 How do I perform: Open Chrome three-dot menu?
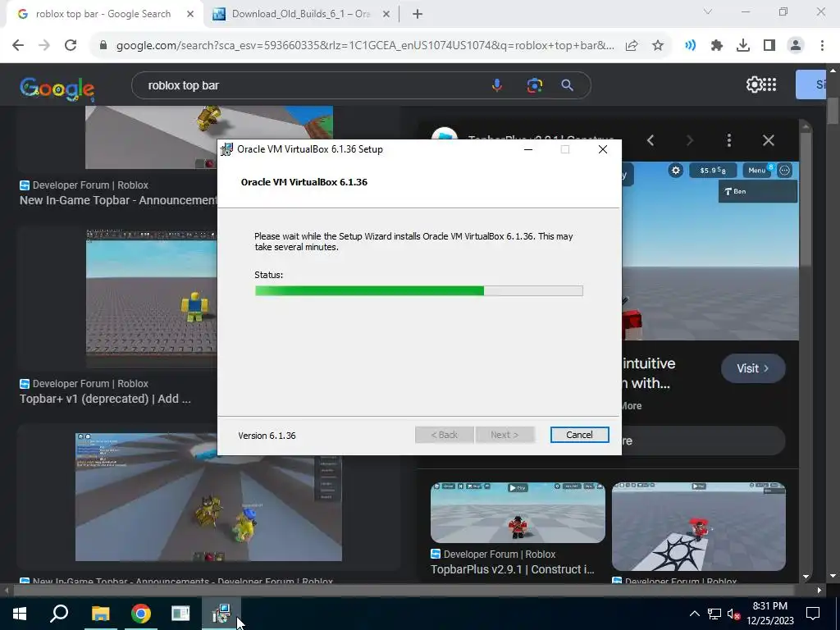click(x=822, y=46)
